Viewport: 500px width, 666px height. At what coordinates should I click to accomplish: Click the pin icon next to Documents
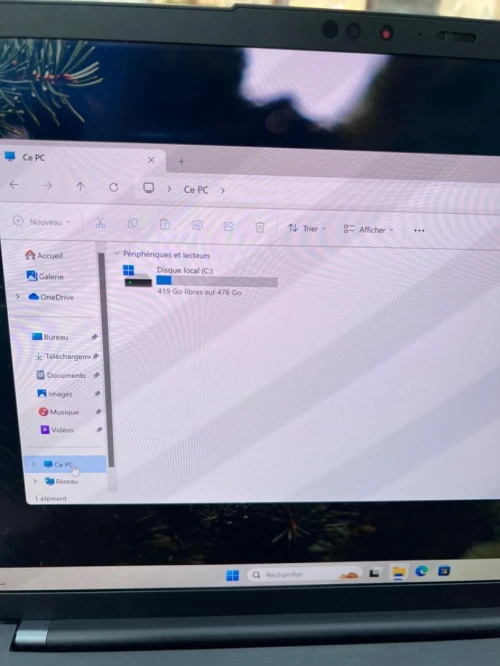96,375
